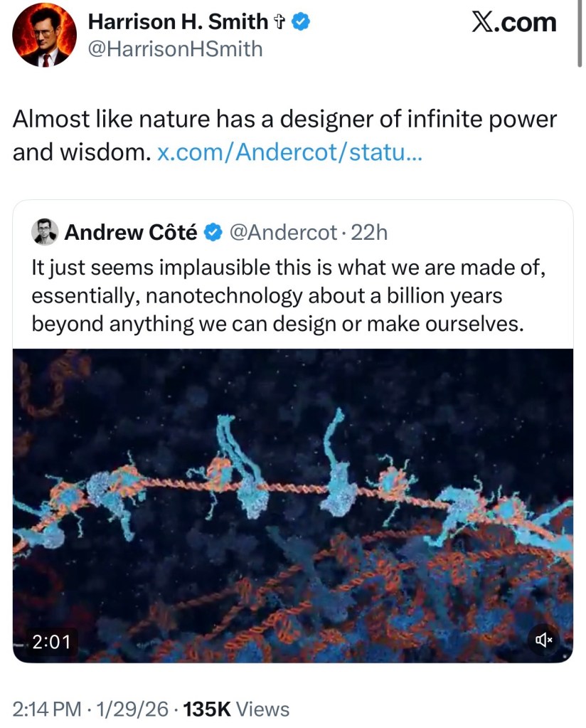The height and width of the screenshot is (728, 586).
Task: Click the verified badge next to Harrison H. Smith
Action: coord(301,21)
